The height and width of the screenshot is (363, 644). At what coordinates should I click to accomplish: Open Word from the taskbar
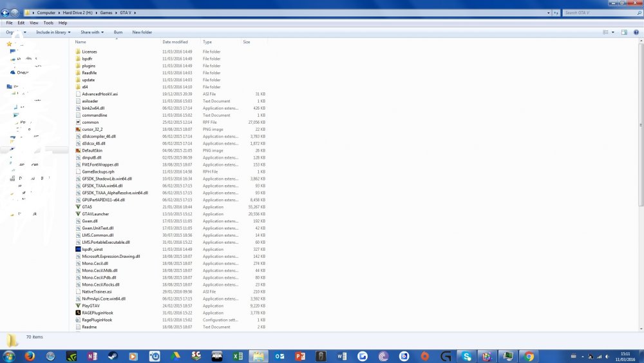[342, 356]
